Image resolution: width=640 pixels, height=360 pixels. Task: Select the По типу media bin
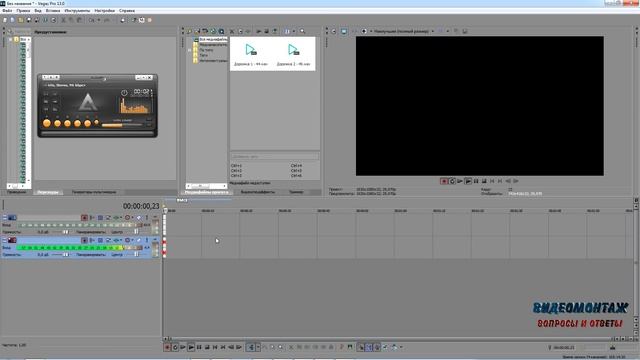click(206, 50)
